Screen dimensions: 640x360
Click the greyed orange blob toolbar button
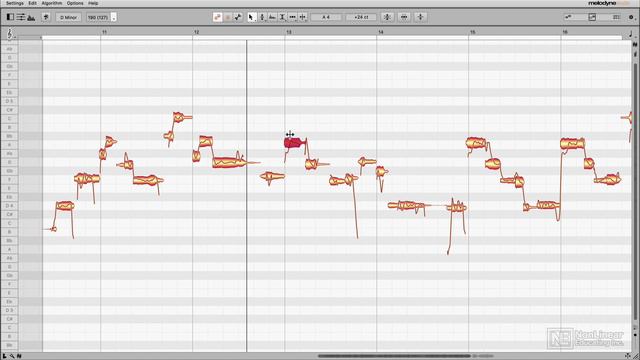click(x=228, y=17)
